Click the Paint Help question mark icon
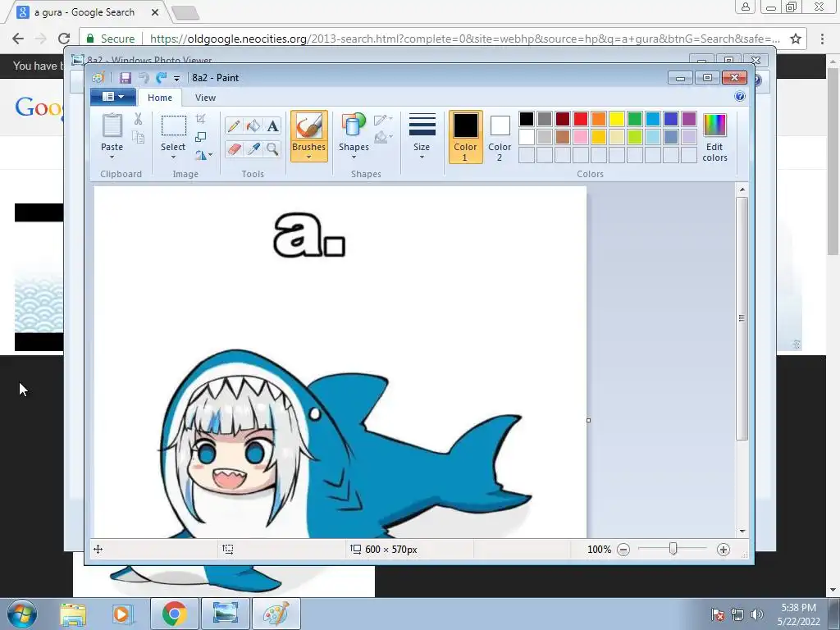The width and height of the screenshot is (840, 630). click(x=740, y=97)
